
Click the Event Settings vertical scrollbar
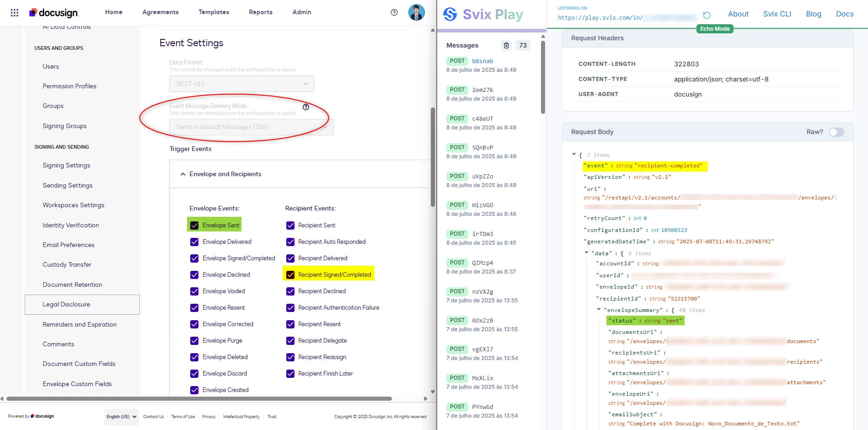(433, 157)
